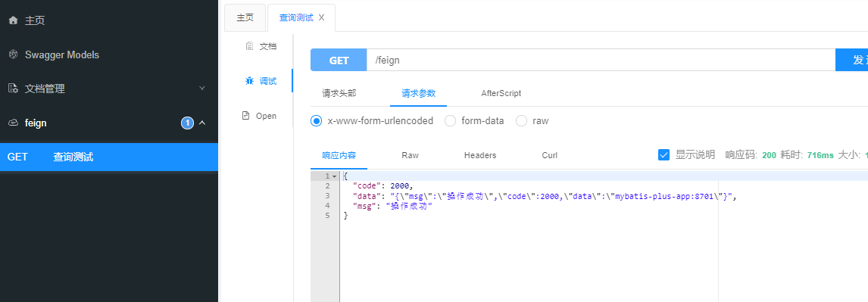Switch to the 主页 tab
Screen dimensions: 868x302
[x=245, y=17]
